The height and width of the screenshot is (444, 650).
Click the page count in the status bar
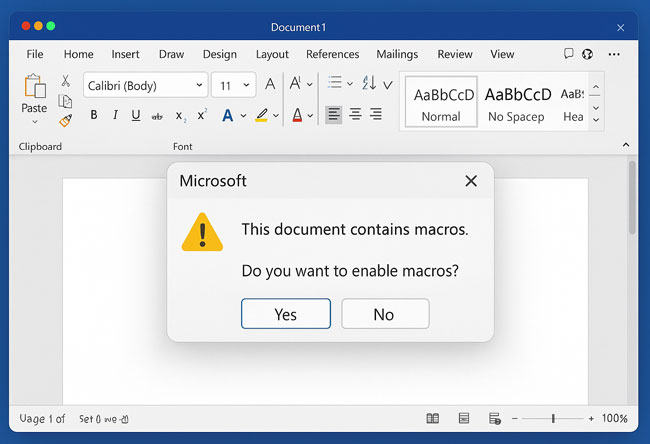(x=42, y=419)
